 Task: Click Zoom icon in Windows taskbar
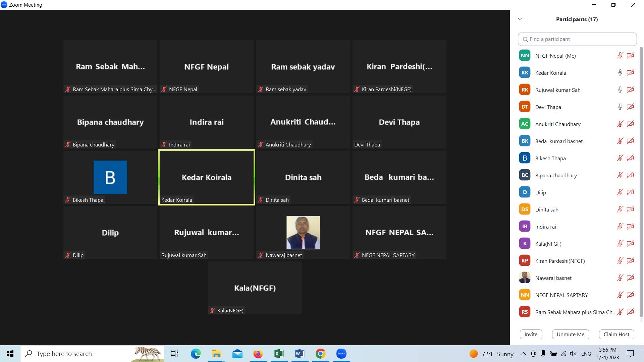click(x=341, y=354)
